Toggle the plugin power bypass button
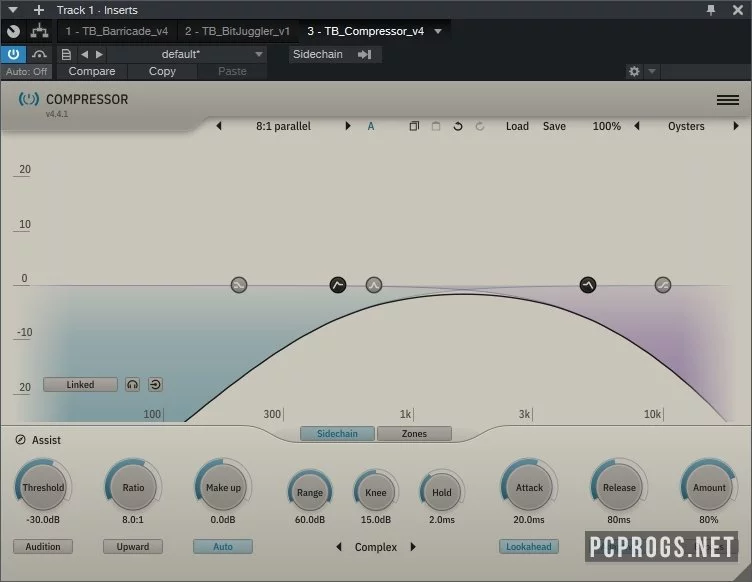Viewport: 752px width, 582px height. 13,54
